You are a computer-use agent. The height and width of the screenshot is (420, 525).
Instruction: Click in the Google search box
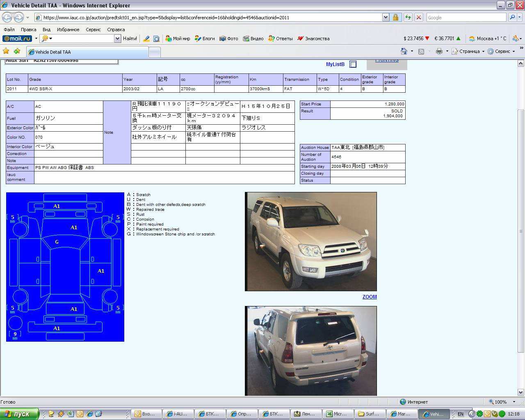click(x=466, y=17)
